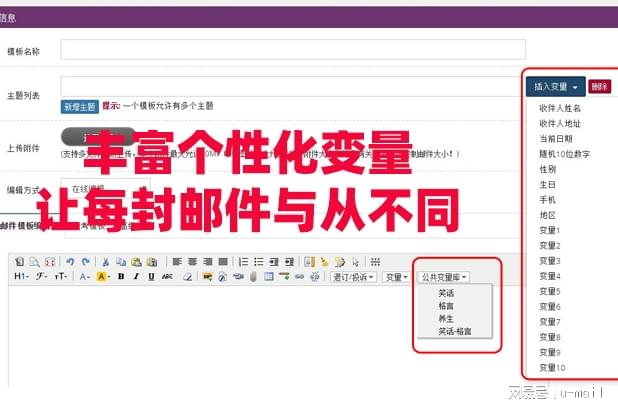Viewport: 618px width, 412px height.
Task: Open the 变量 dropdown in toolbar
Action: pos(397,277)
